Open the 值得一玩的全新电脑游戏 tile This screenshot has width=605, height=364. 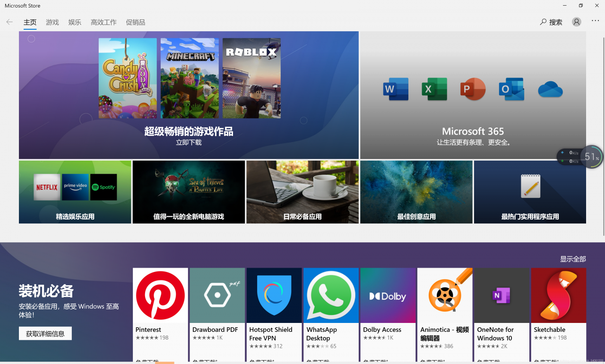(x=189, y=192)
